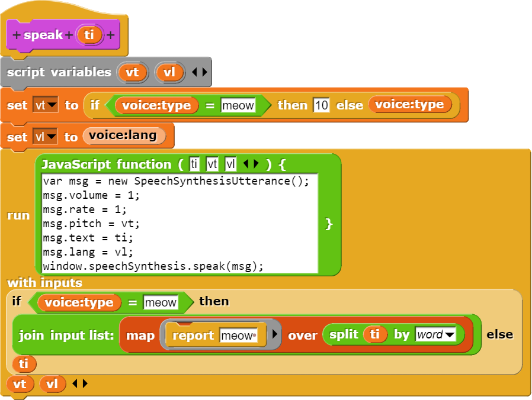Click the vt variable oval in script variables

[133, 72]
